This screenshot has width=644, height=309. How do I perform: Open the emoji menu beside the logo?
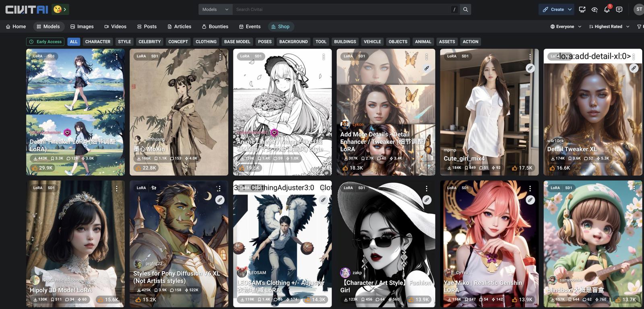(x=60, y=9)
